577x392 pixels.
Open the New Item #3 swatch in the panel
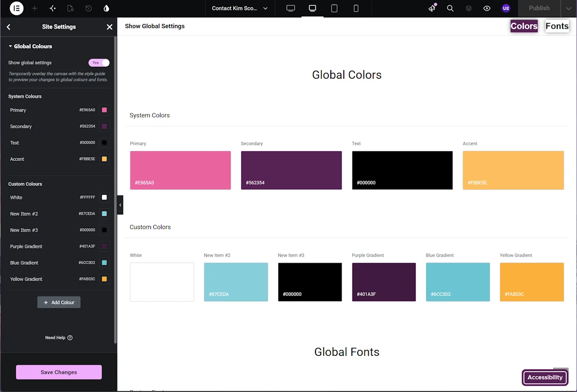(104, 230)
